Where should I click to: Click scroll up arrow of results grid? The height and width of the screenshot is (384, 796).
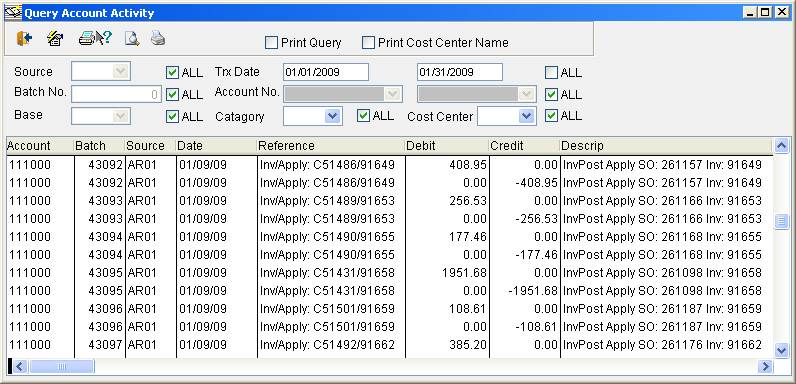point(782,145)
